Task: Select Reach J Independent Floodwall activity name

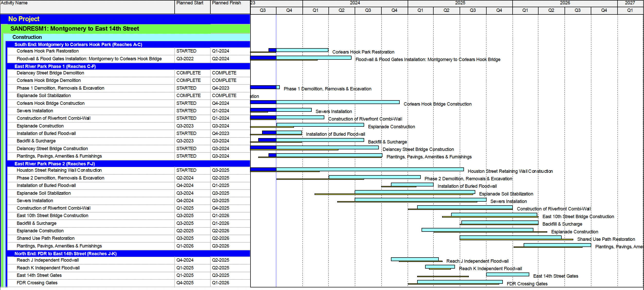Action: click(x=48, y=260)
